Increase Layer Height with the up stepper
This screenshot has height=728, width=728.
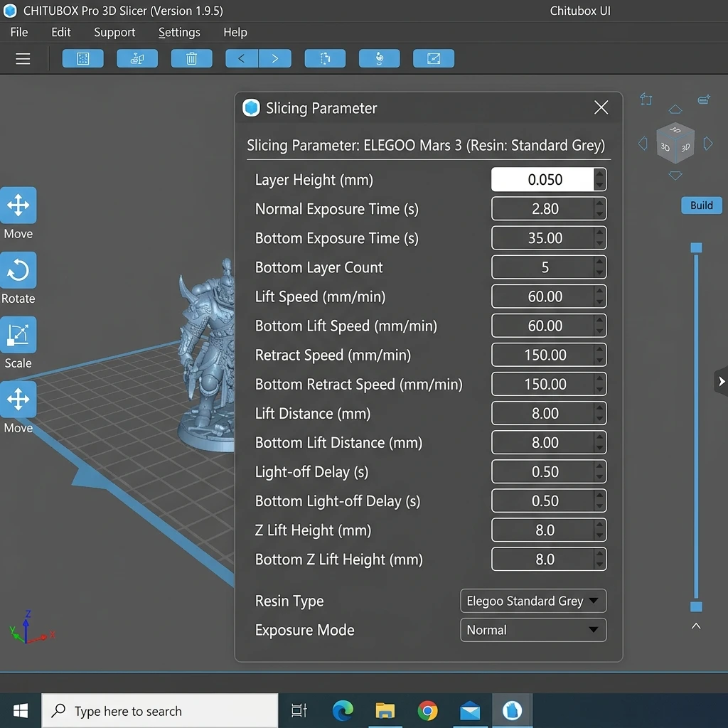pyautogui.click(x=599, y=173)
